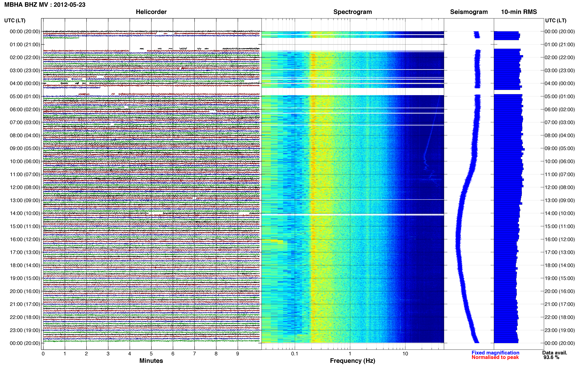Click the minute '9' tick label

coord(237,354)
